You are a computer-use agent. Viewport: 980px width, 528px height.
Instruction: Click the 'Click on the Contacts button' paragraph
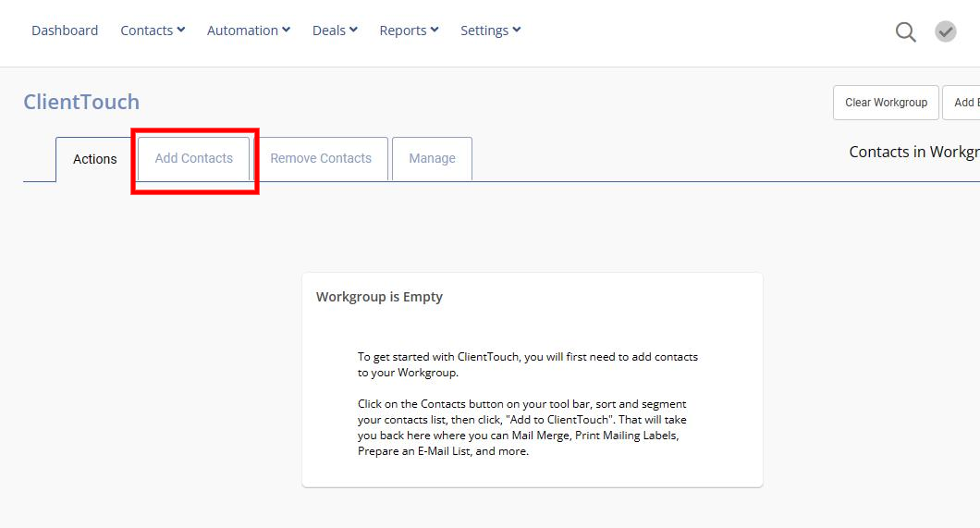click(x=521, y=427)
